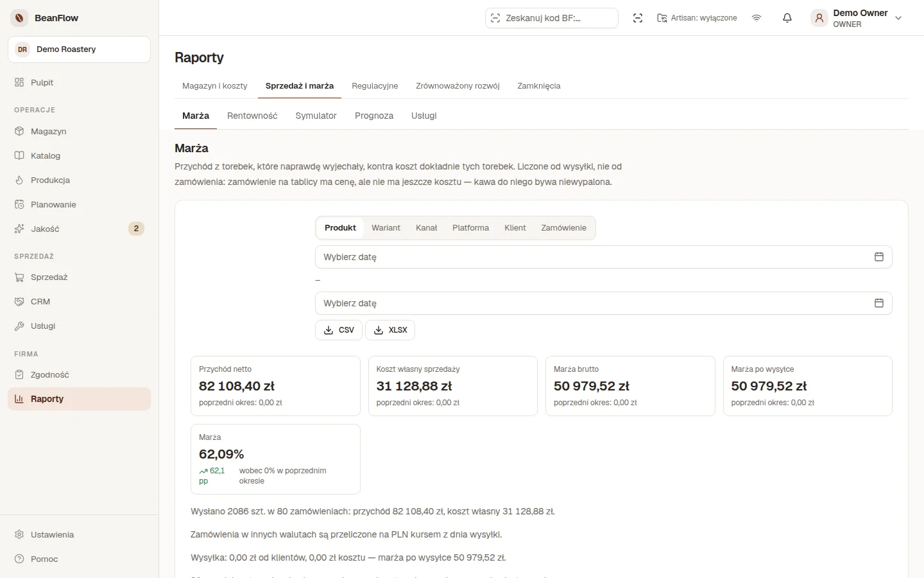The width and height of the screenshot is (924, 578).
Task: Open Jakość sparkle icon in sidebar
Action: (x=19, y=229)
